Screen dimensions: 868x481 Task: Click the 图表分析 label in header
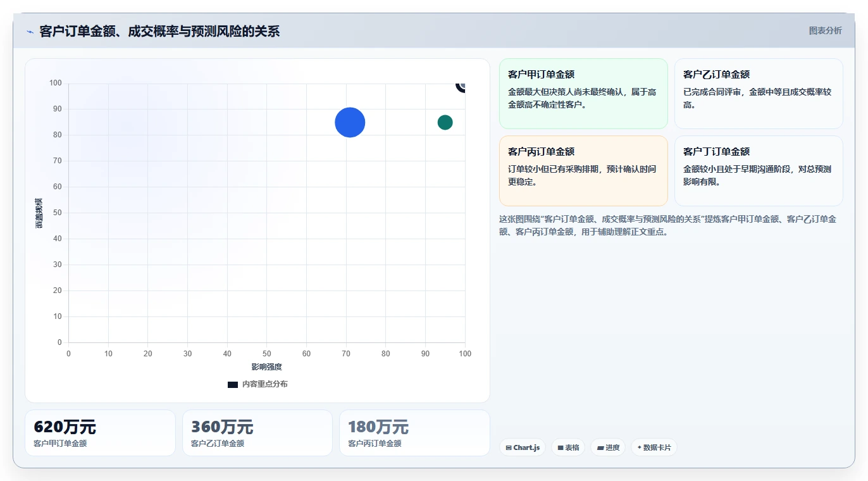[x=825, y=30]
